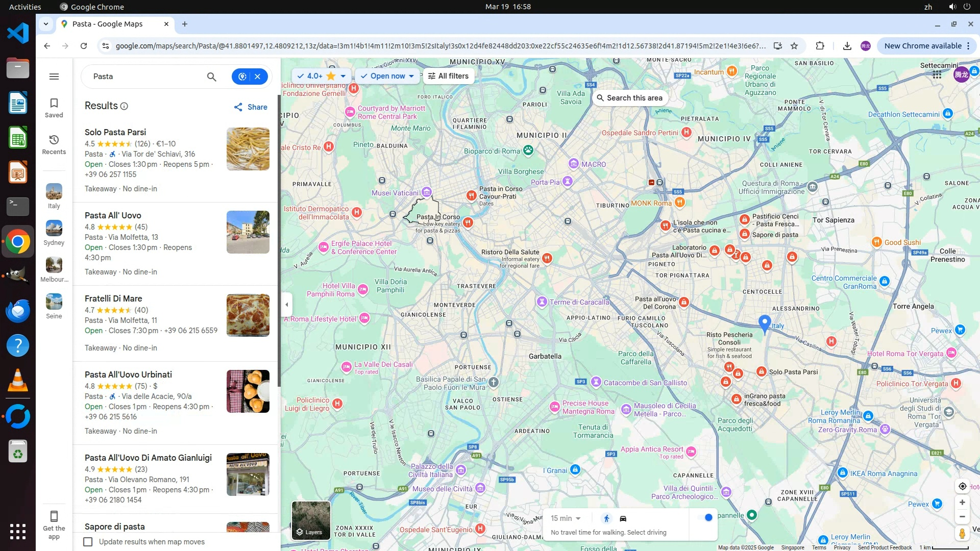Open the Saved places sidebar icon
The width and height of the screenshot is (980, 551).
pos(54,108)
